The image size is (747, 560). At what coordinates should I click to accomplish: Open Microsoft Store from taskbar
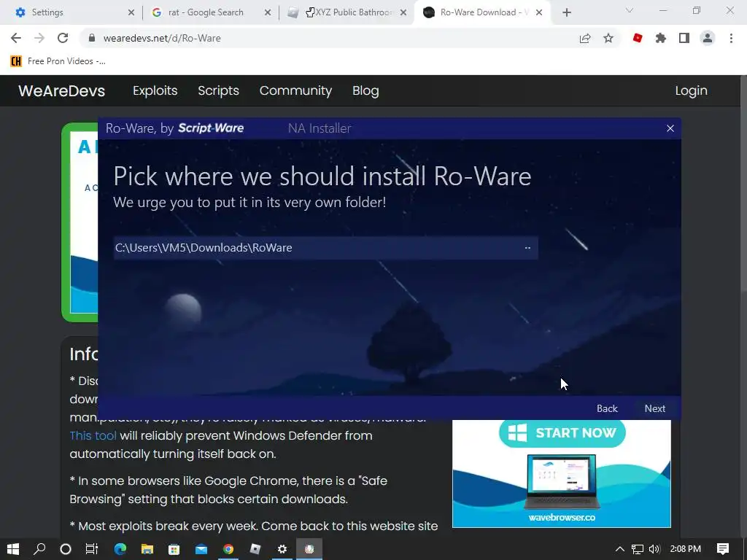pyautogui.click(x=174, y=549)
